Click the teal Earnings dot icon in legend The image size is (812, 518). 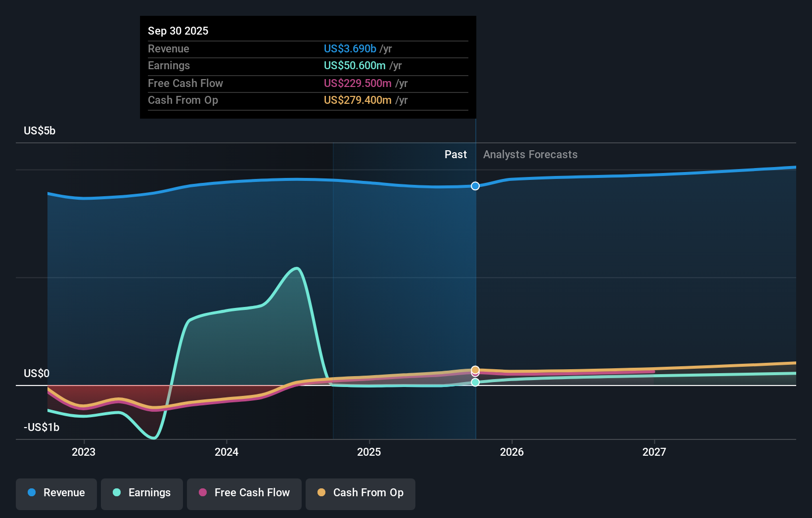coord(116,493)
